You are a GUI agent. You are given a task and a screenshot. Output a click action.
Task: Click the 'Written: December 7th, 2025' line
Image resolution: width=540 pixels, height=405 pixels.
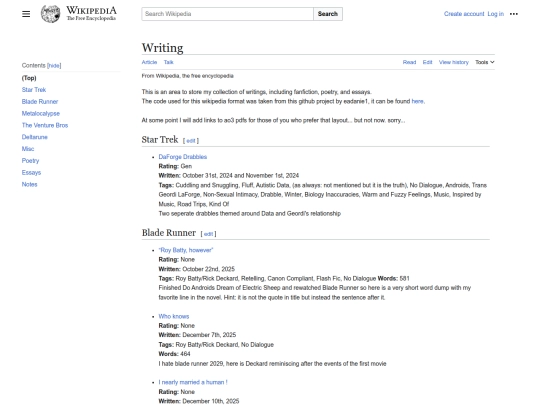[x=197, y=335]
